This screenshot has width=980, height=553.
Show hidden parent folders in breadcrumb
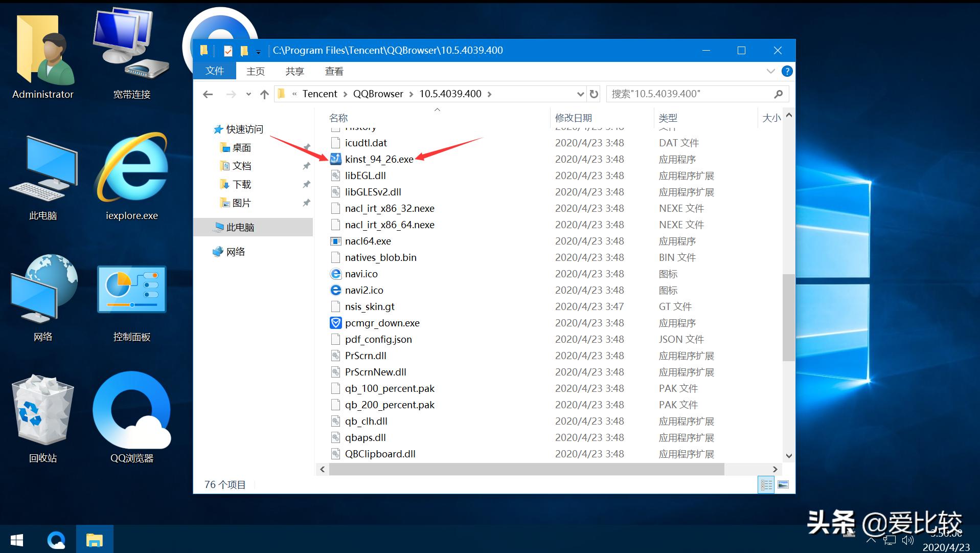click(294, 94)
